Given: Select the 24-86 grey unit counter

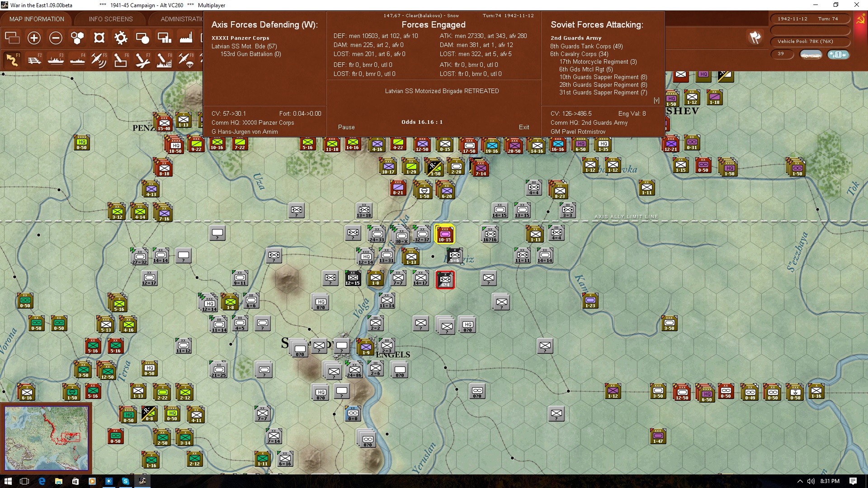Looking at the screenshot, I should pyautogui.click(x=354, y=371).
